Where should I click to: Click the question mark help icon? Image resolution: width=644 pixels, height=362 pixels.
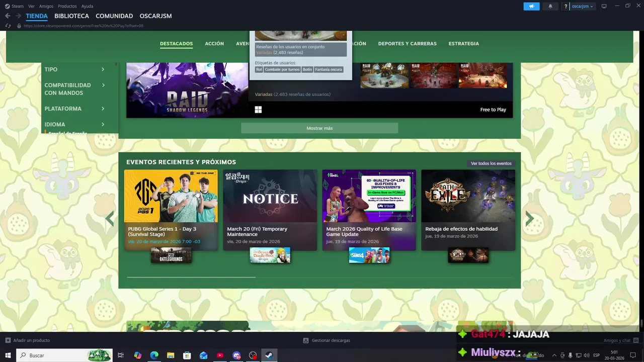pyautogui.click(x=566, y=6)
